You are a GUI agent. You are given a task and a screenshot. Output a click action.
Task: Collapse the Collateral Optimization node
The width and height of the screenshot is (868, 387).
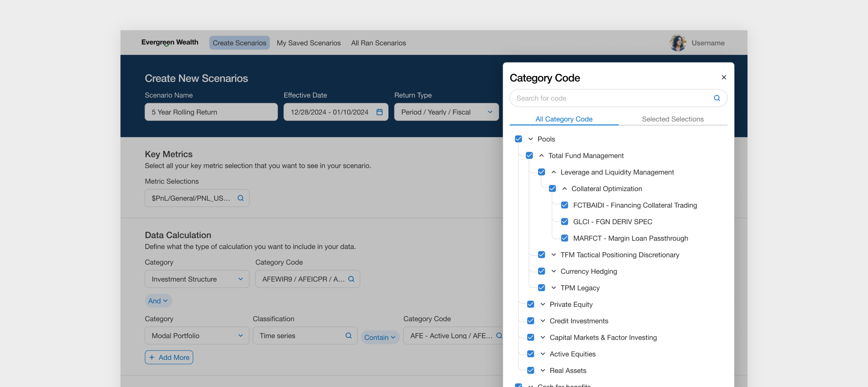pyautogui.click(x=564, y=189)
